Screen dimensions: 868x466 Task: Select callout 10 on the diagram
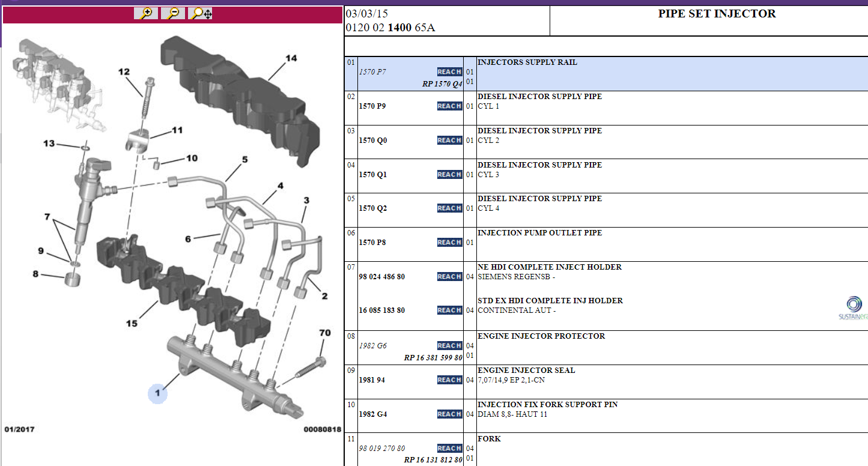pyautogui.click(x=192, y=159)
